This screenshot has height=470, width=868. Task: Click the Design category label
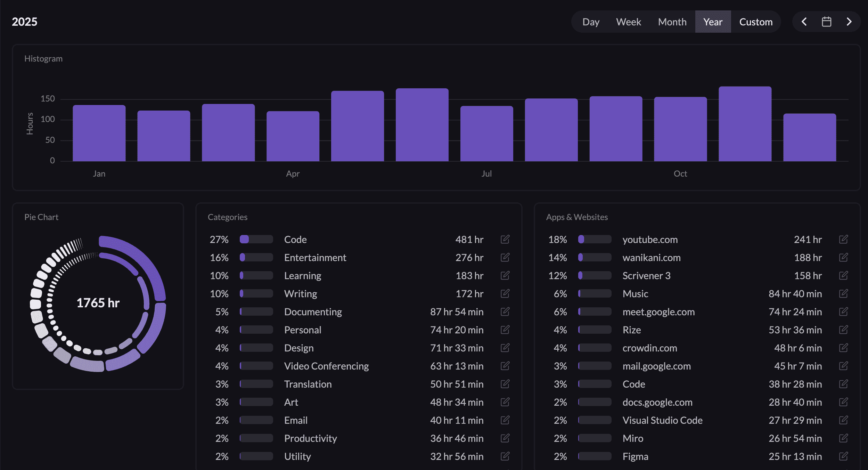click(299, 348)
